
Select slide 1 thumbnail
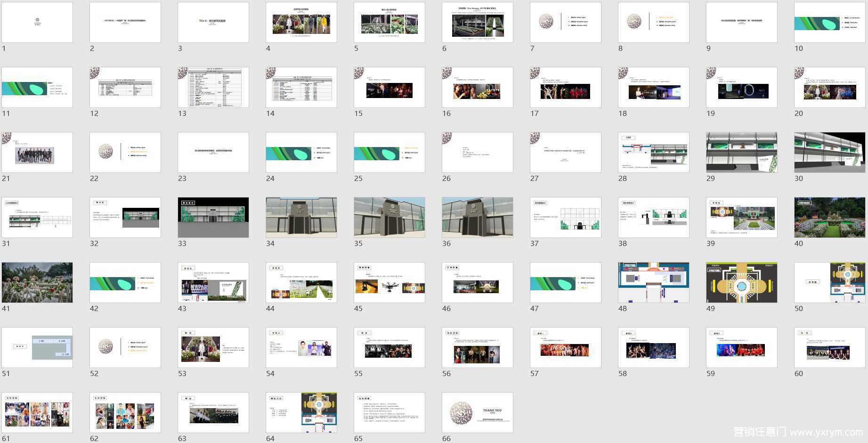point(37,22)
